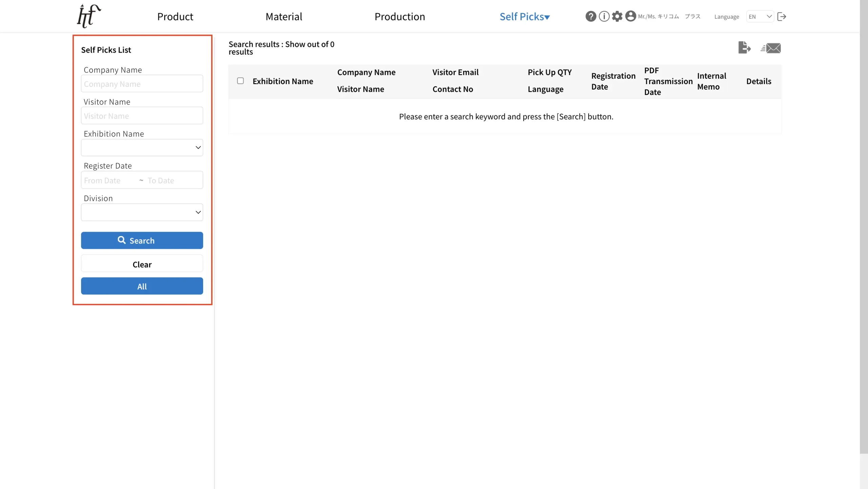The image size is (868, 489).
Task: Go to the Material menu
Action: 284,16
